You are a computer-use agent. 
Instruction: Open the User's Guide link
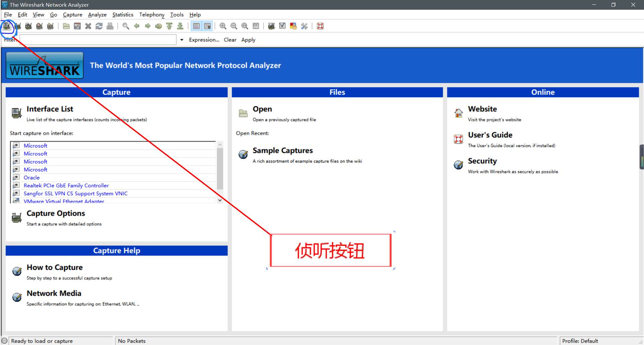click(x=490, y=135)
